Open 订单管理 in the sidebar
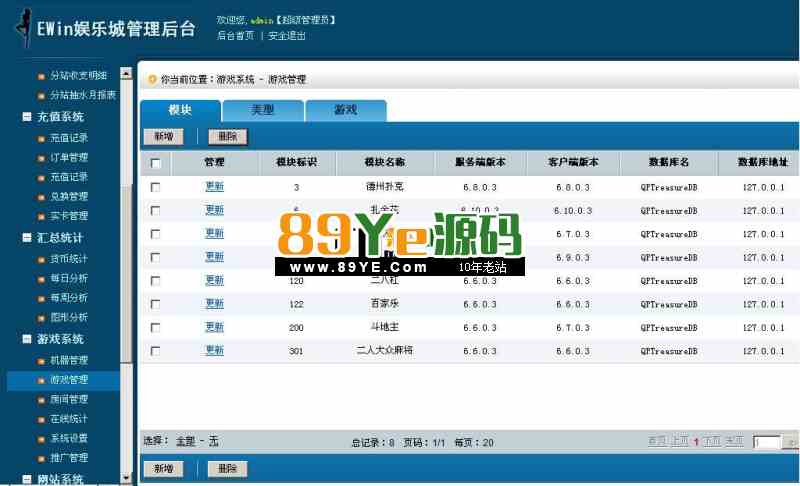This screenshot has height=486, width=800. [69, 158]
